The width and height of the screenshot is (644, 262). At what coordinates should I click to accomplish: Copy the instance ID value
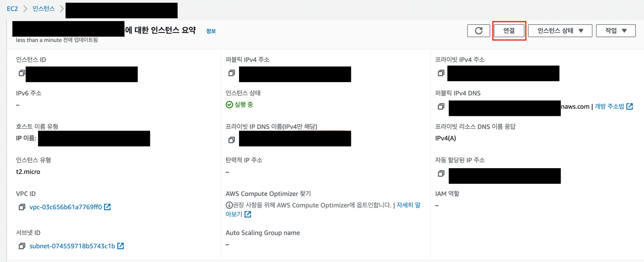coord(22,73)
